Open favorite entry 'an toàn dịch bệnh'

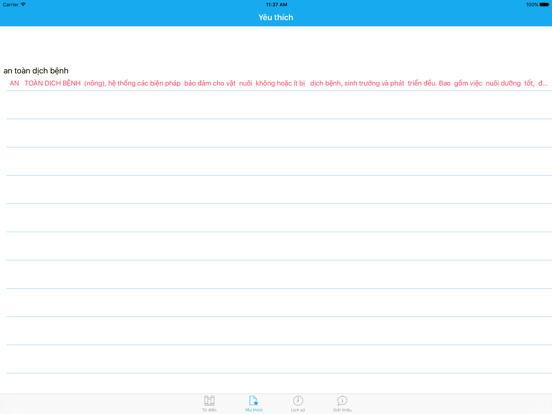point(276,76)
